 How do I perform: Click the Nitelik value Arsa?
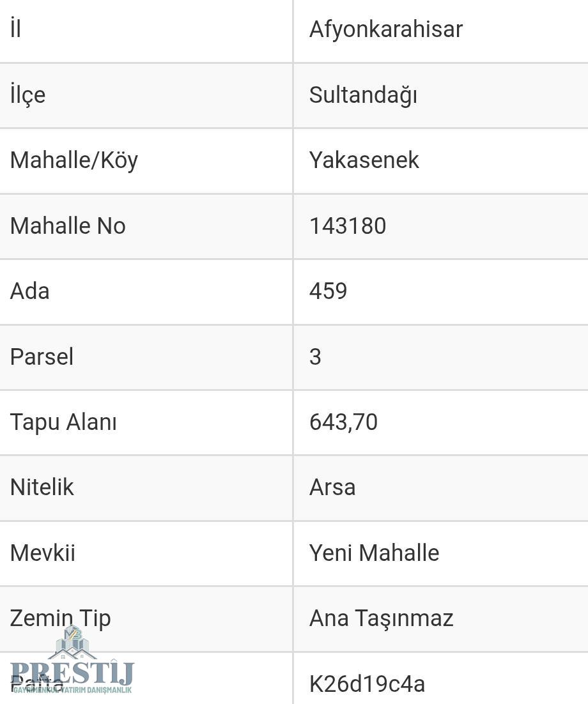coord(332,487)
